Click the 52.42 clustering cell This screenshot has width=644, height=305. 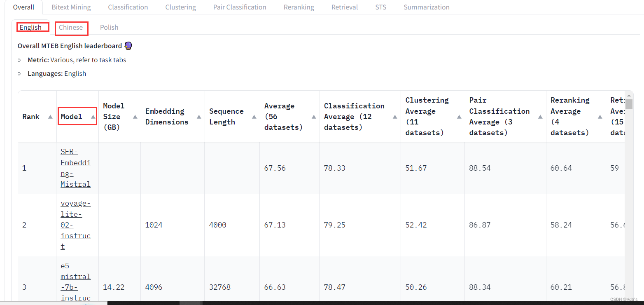point(416,225)
